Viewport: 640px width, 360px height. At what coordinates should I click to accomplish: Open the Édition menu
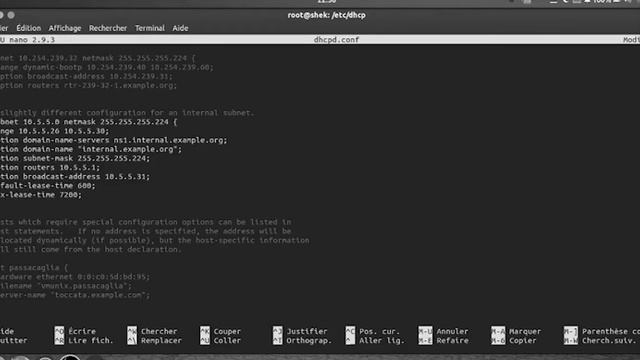(x=29, y=28)
